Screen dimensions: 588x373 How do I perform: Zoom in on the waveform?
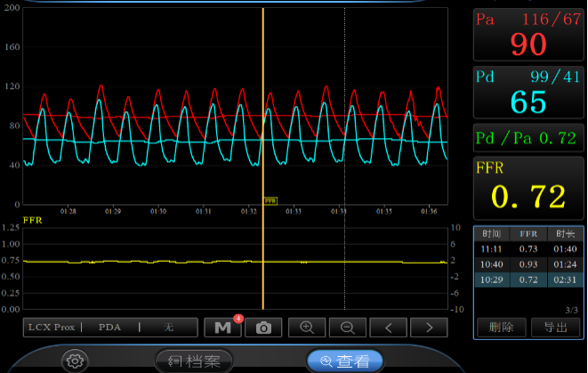coord(307,327)
